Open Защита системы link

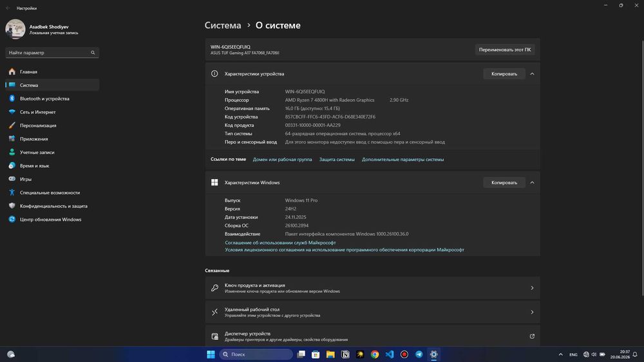coord(337,160)
